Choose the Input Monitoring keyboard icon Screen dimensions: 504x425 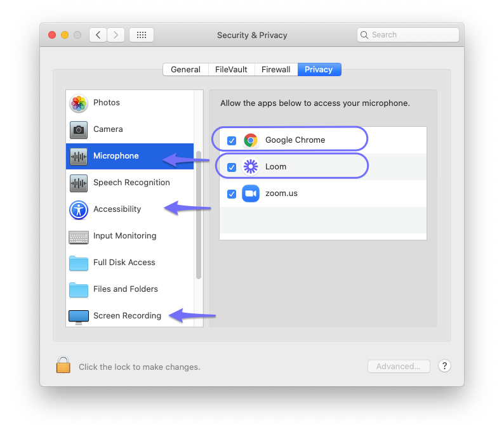tap(79, 237)
